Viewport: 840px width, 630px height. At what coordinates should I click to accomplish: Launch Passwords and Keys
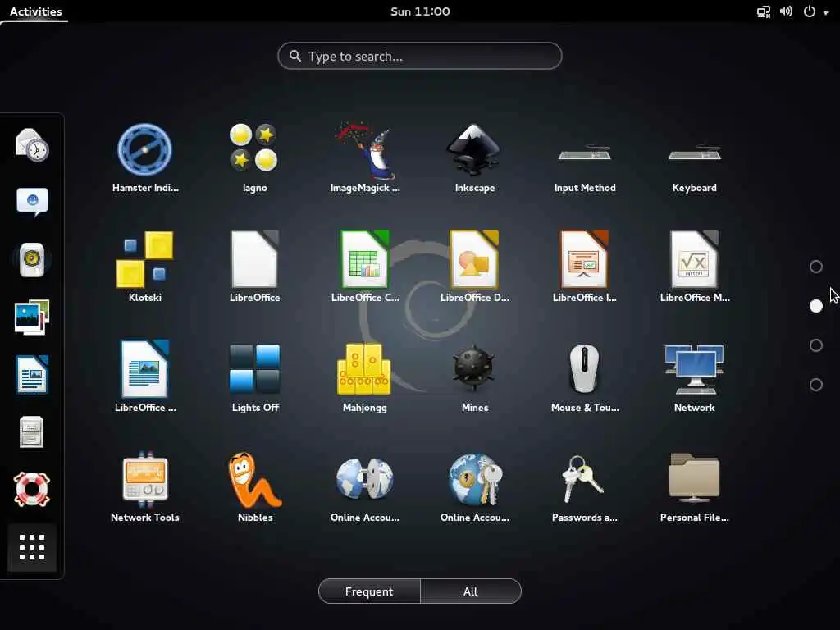point(584,486)
